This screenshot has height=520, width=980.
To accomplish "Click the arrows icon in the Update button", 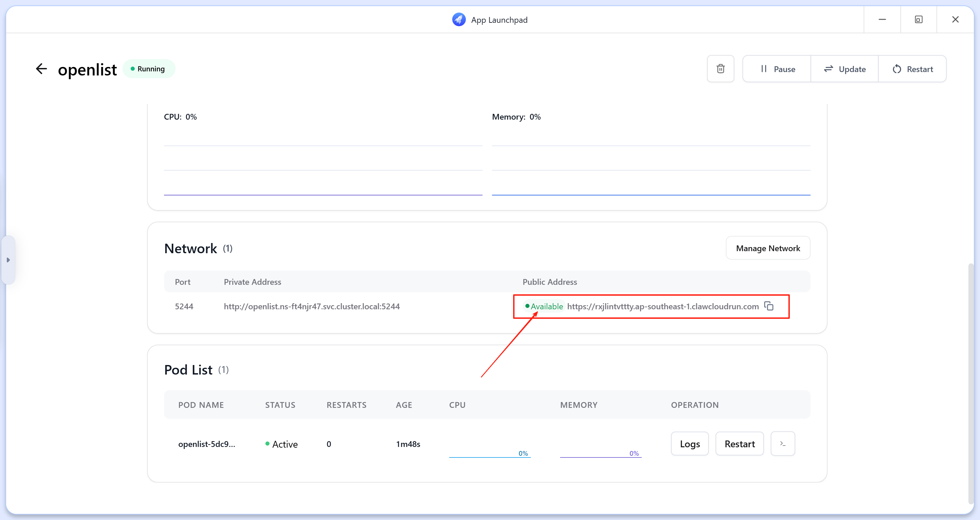I will (829, 69).
